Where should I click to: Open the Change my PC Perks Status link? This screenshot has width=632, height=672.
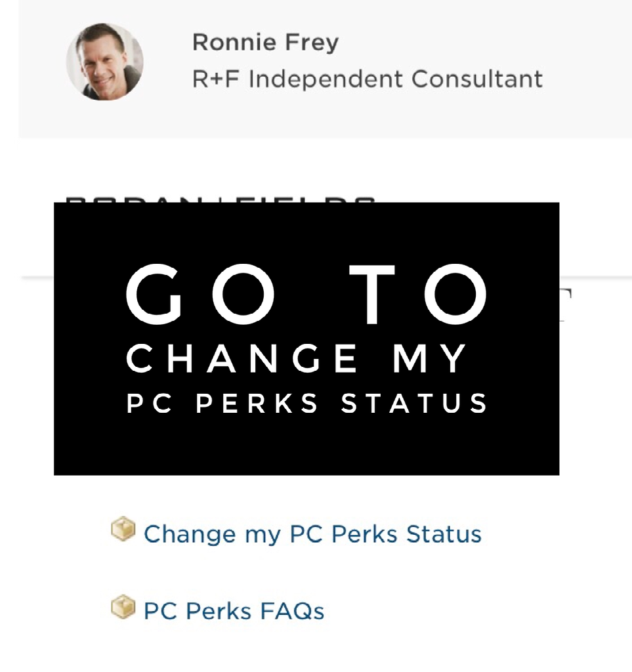coord(312,534)
